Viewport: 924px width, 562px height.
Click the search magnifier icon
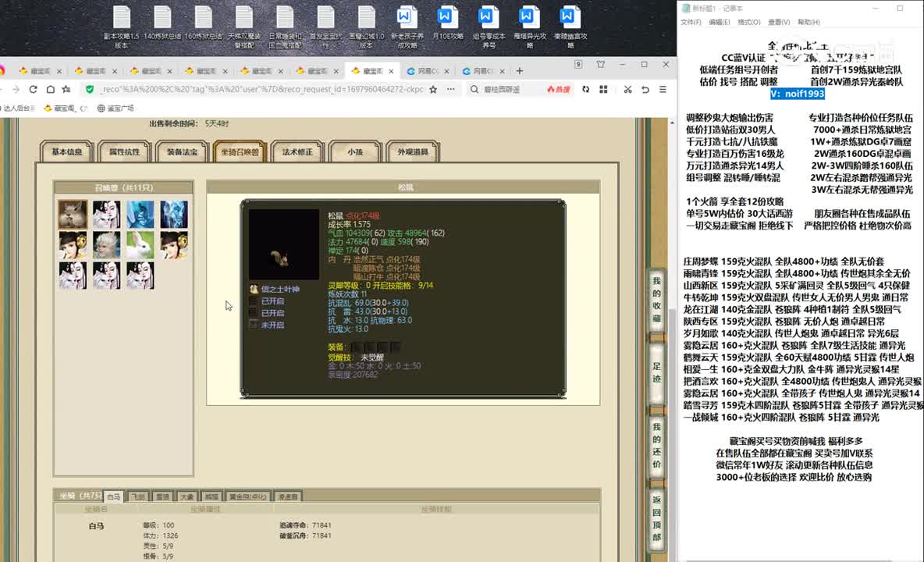[x=474, y=90]
